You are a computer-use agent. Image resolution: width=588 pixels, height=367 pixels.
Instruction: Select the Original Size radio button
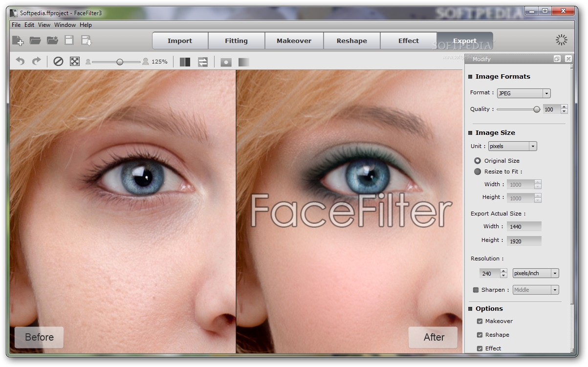tap(478, 161)
